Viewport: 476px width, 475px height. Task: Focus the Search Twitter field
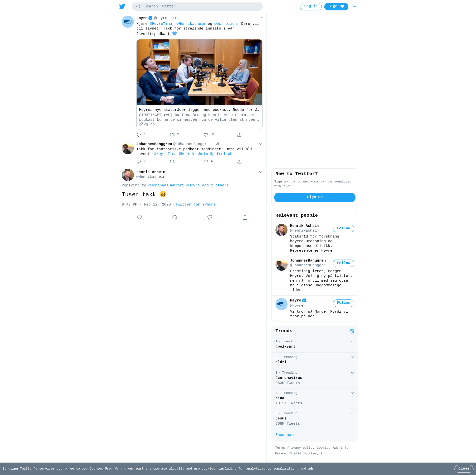[x=197, y=7]
